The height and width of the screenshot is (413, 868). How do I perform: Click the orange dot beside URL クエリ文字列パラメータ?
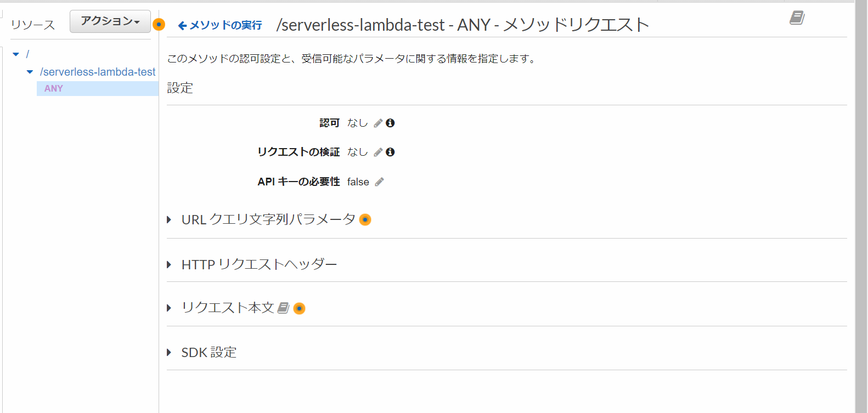click(x=365, y=219)
